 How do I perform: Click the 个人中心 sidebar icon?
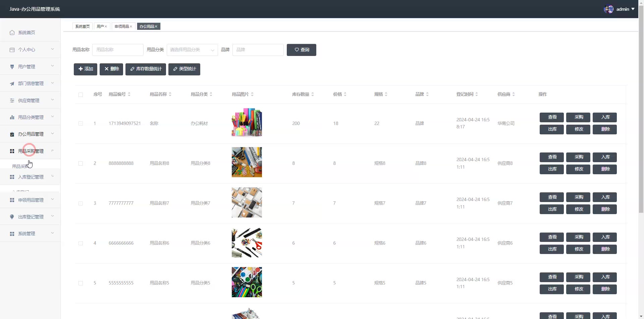click(x=12, y=50)
